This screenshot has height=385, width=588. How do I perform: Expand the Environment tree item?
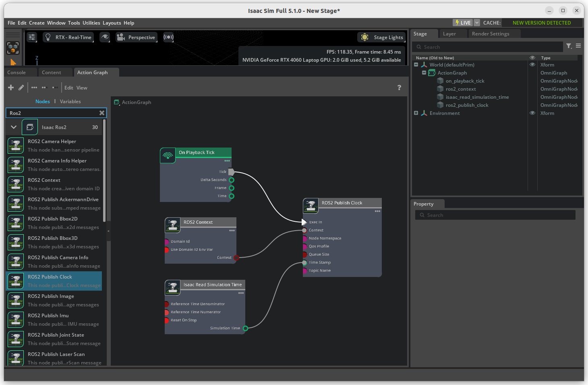coord(416,113)
